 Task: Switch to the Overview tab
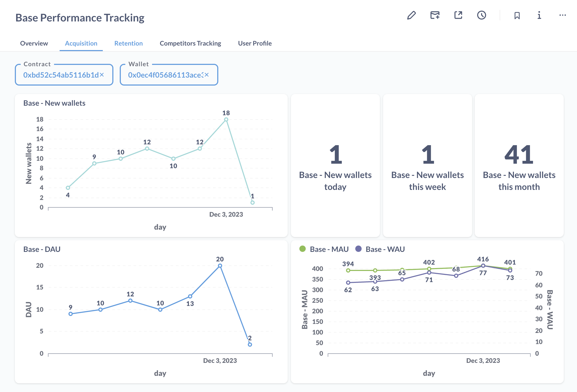pyautogui.click(x=34, y=43)
